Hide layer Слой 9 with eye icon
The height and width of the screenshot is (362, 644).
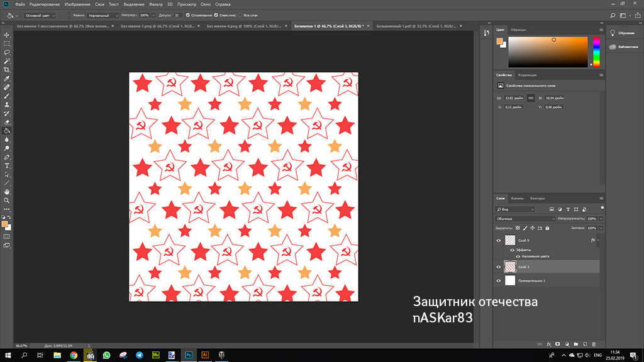pyautogui.click(x=499, y=240)
